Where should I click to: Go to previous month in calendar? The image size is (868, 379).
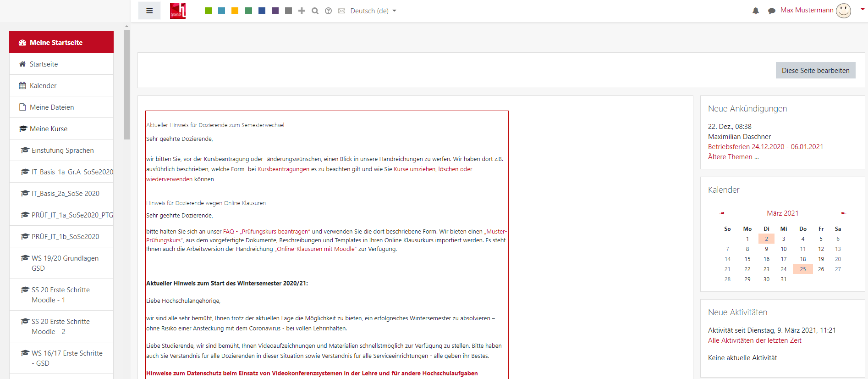click(722, 213)
